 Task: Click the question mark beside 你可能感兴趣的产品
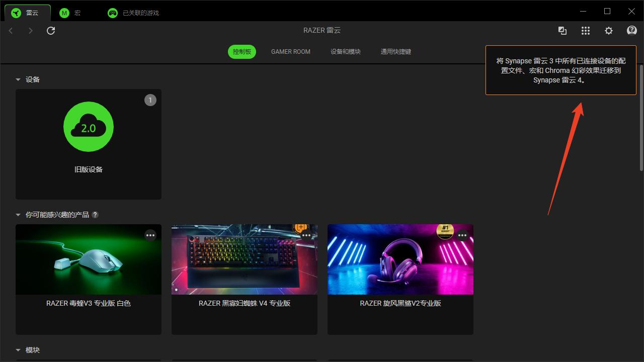point(95,215)
